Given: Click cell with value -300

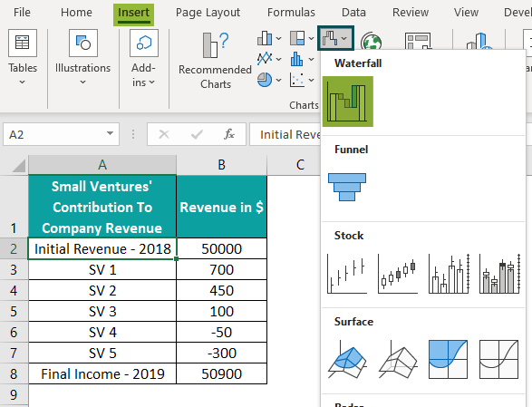Looking at the screenshot, I should 221,353.
